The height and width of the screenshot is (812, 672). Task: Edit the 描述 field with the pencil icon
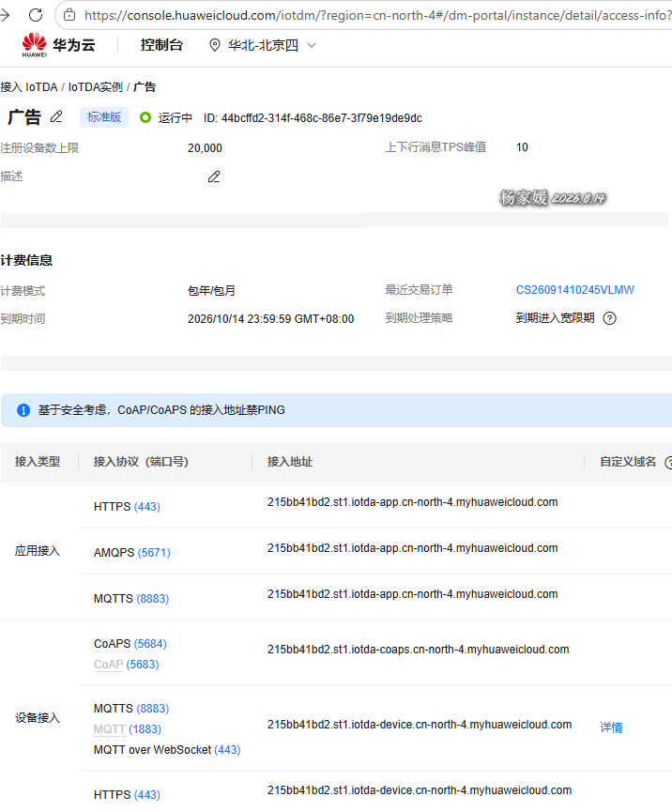pos(214,176)
